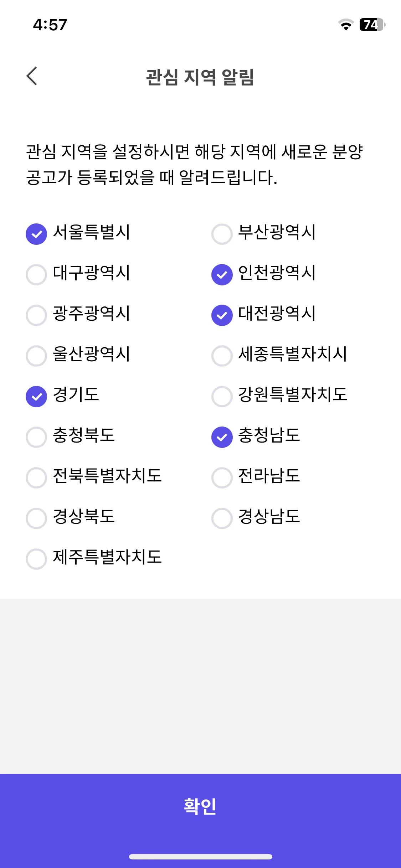Uncheck the 서울특별시 checkbox
The width and height of the screenshot is (401, 868).
[x=36, y=234]
